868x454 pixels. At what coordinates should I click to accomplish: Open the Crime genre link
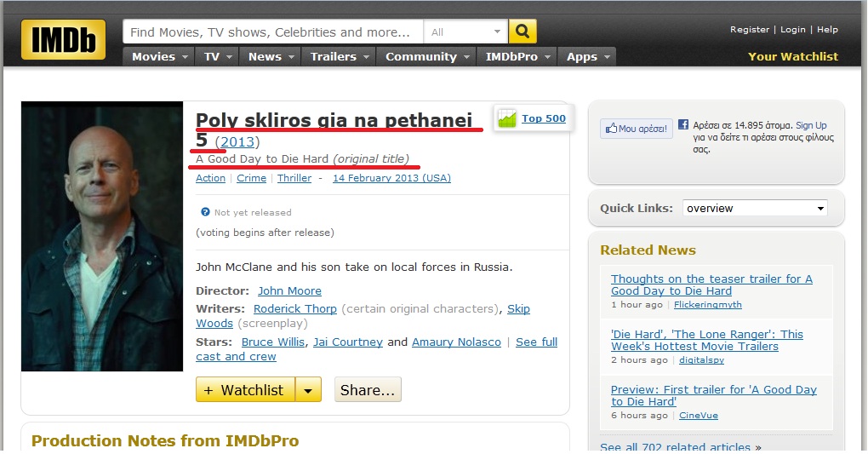click(x=251, y=178)
